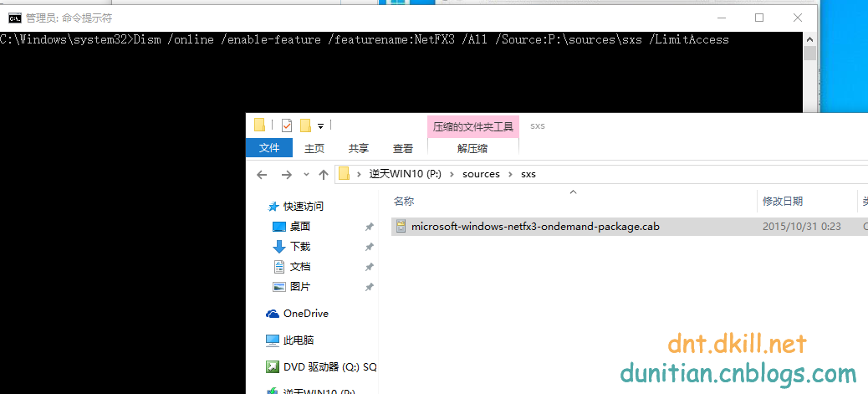This screenshot has height=394, width=868.
Task: Close the Command Prompt window
Action: (x=798, y=18)
